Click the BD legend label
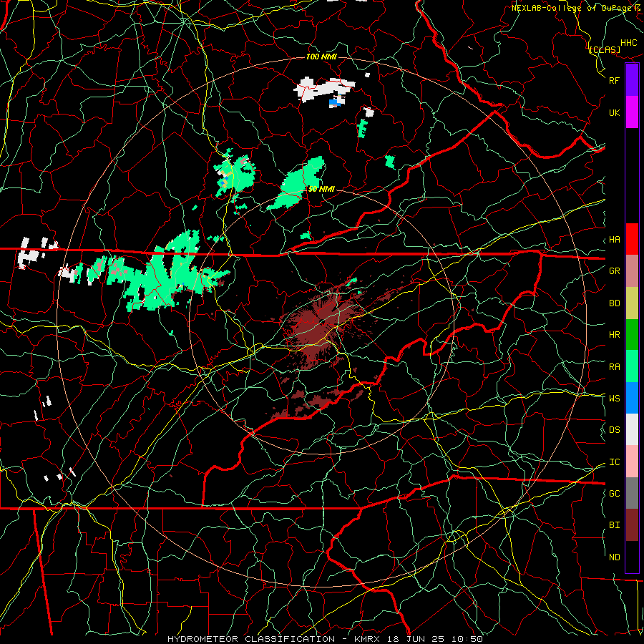This screenshot has height=644, width=644. tap(614, 303)
